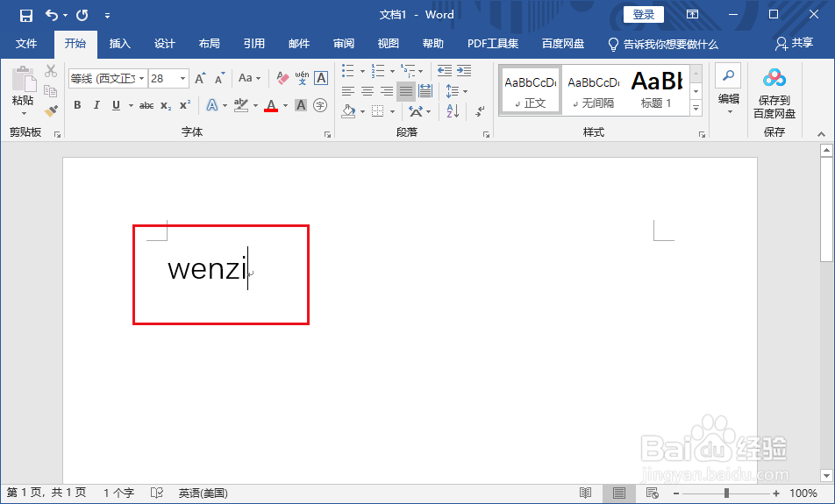Decrease font size with smaller A

tap(219, 79)
